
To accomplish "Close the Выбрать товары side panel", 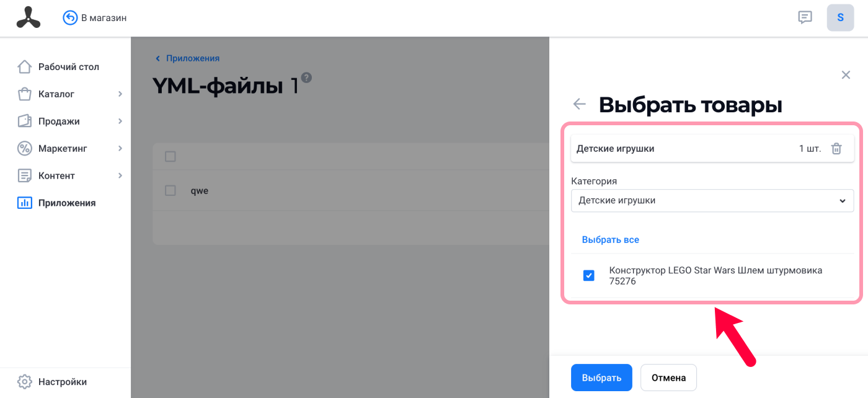I will 846,75.
